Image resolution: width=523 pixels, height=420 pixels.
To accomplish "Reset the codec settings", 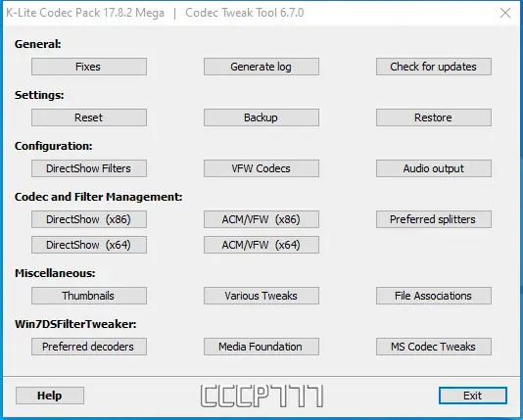I will coord(89,117).
